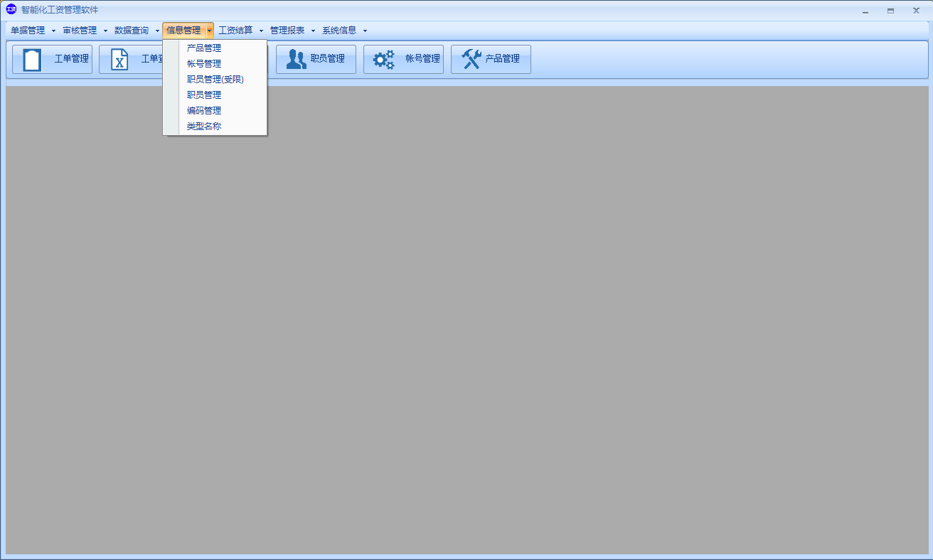Image resolution: width=933 pixels, height=560 pixels.
Task: Expand the 数据查询 menu dropdown arrow
Action: [x=157, y=31]
